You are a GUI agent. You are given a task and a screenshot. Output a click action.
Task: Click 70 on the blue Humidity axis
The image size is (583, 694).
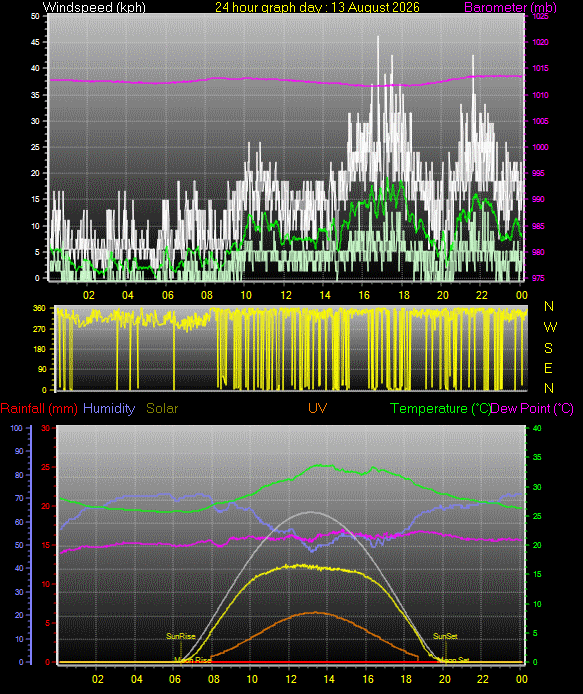tap(19, 498)
